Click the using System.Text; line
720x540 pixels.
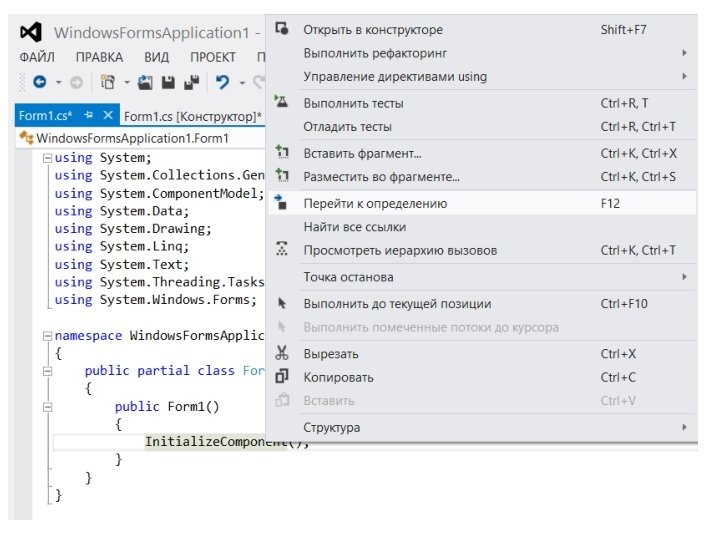122,264
